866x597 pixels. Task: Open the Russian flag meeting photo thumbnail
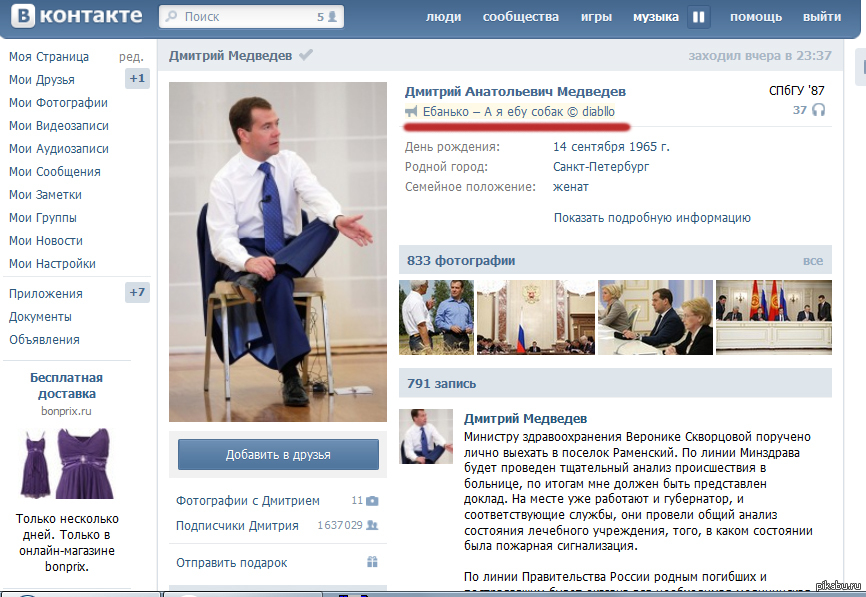[x=535, y=317]
